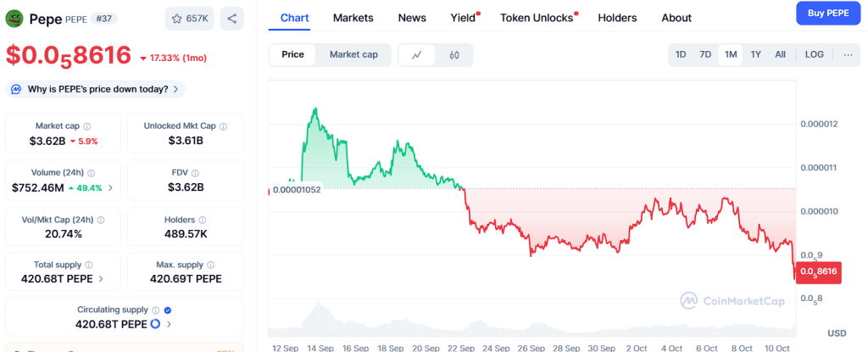Expand Circulating supply details chevron

tap(169, 324)
